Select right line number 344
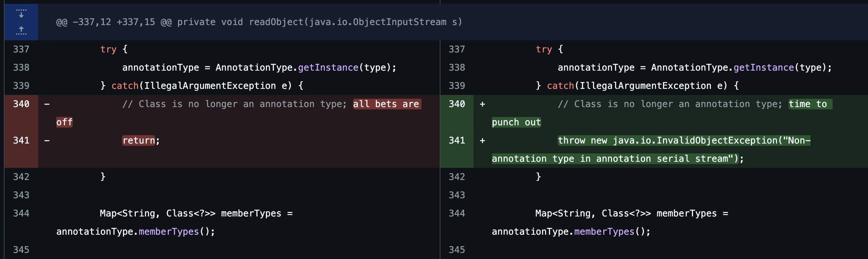The height and width of the screenshot is (259, 868). pos(456,213)
